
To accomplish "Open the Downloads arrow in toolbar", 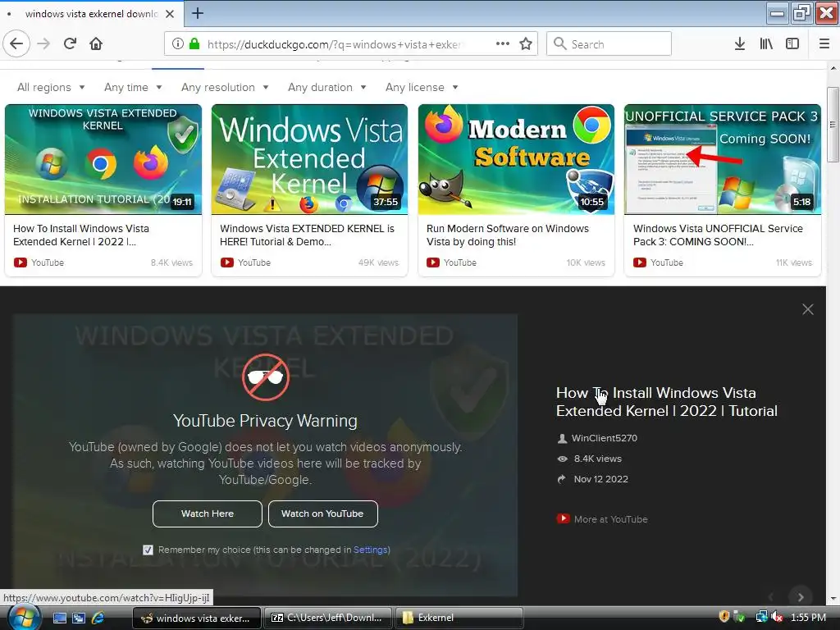I will (x=739, y=43).
